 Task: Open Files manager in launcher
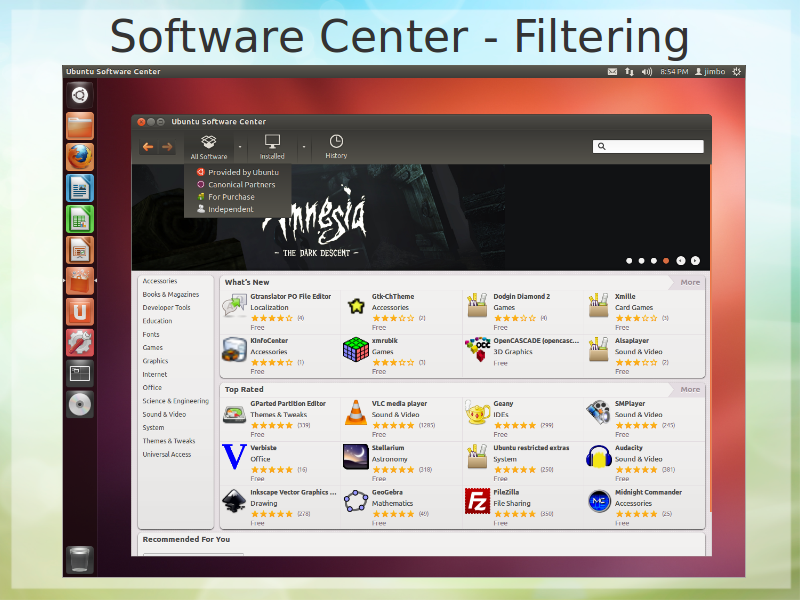[80, 126]
